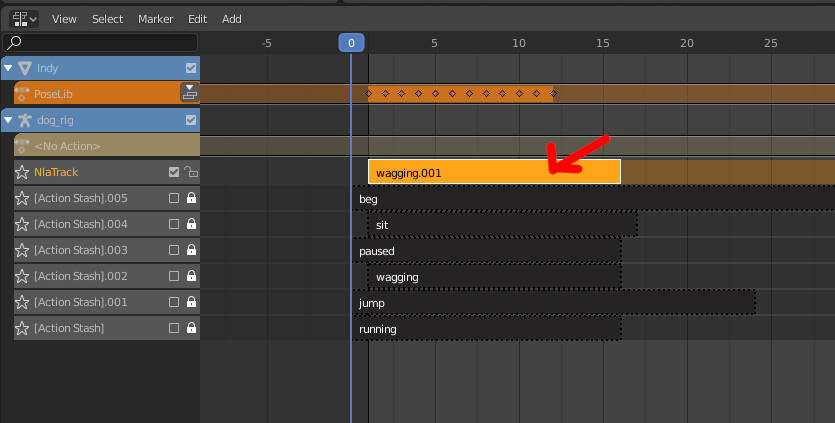835x423 pixels.
Task: Click the star icon of [Action Stash].003
Action: [22, 250]
